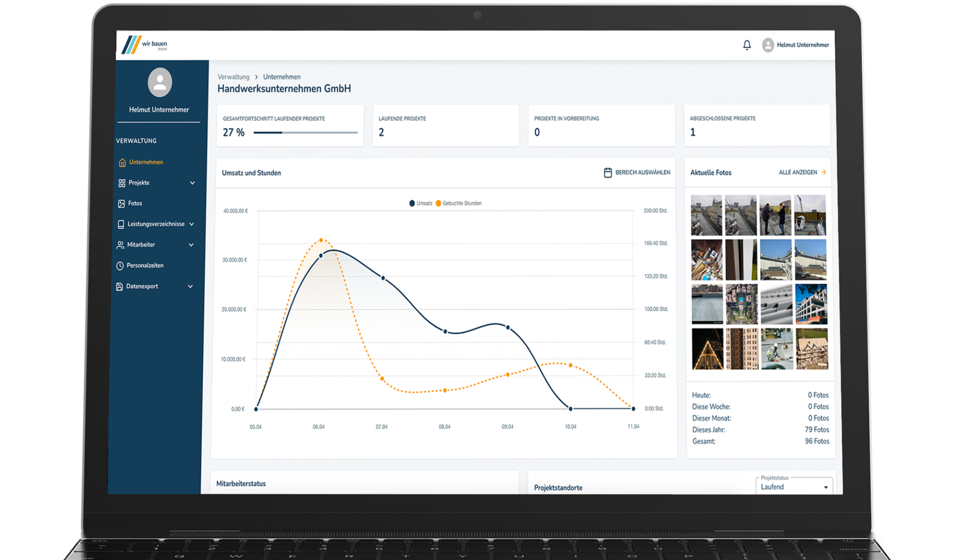Click the Abgeschlossene Projekte card

[757, 126]
